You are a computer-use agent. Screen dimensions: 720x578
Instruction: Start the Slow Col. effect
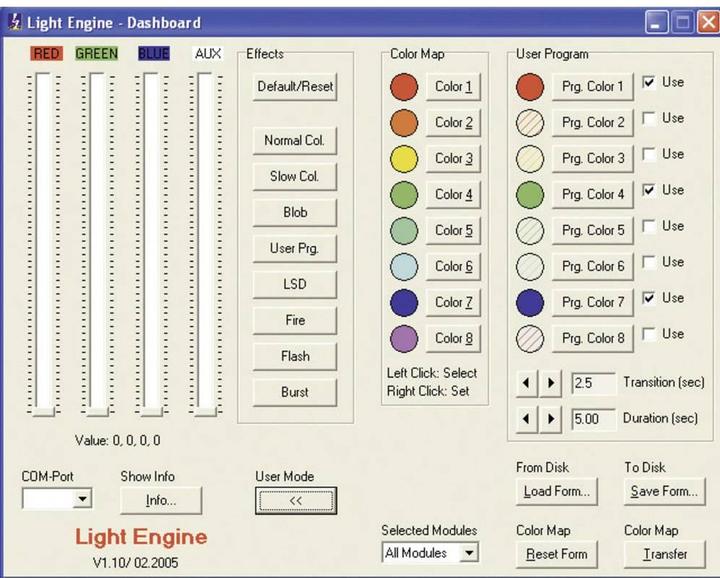click(295, 176)
